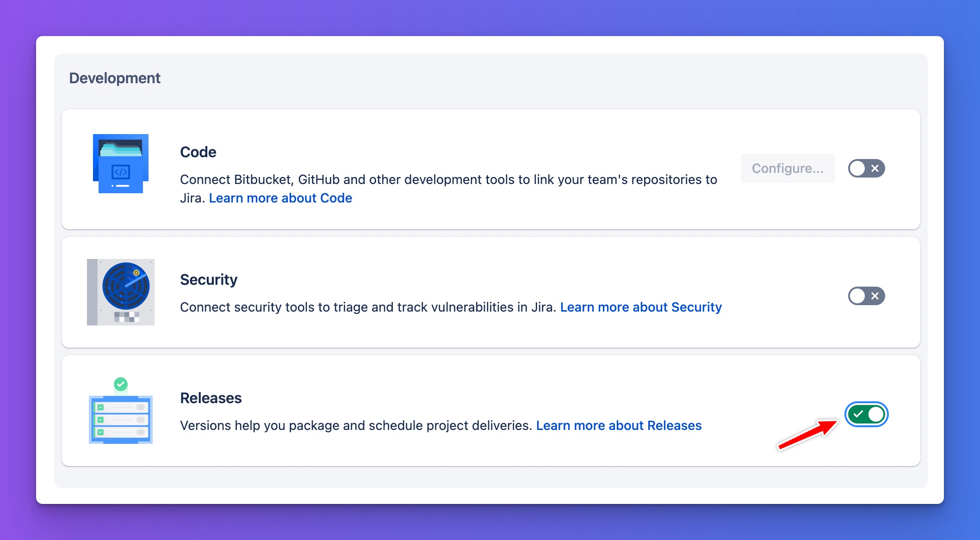Screen dimensions: 980x540
Task: Click the Development panel title
Action: [x=115, y=78]
